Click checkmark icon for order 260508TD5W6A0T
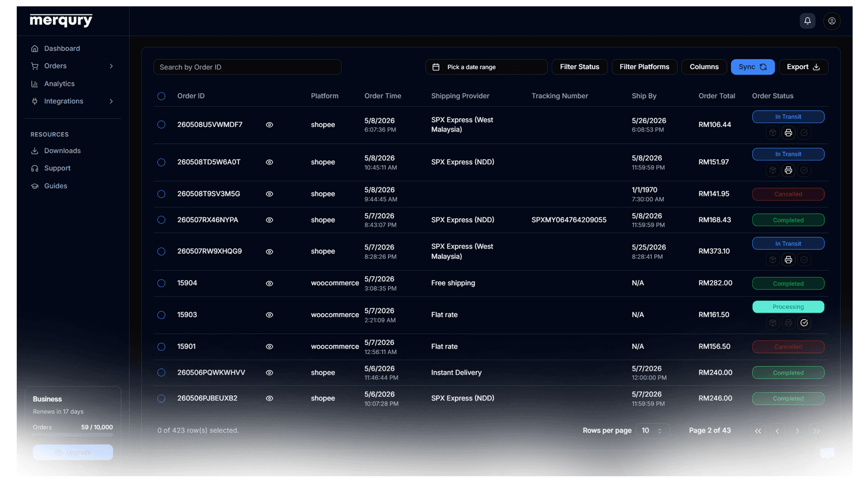The image size is (868, 488). [x=804, y=170]
